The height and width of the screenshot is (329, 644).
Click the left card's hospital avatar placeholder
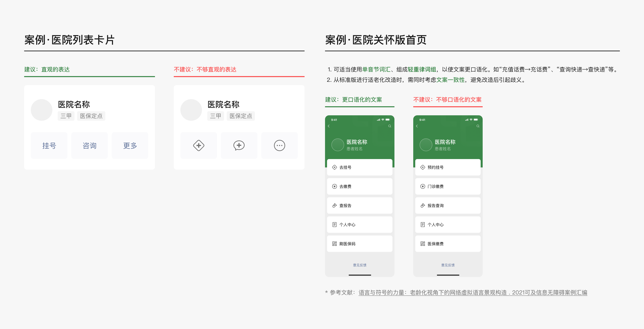[41, 110]
